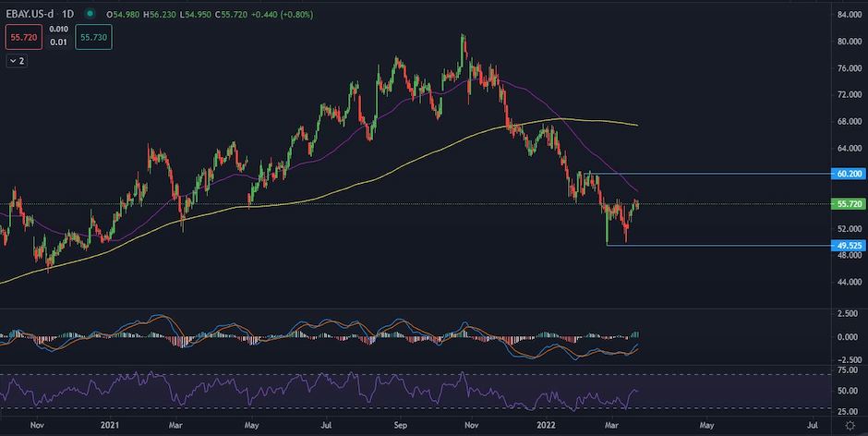
Task: Click the 76.000 price axis label
Action: click(x=850, y=68)
